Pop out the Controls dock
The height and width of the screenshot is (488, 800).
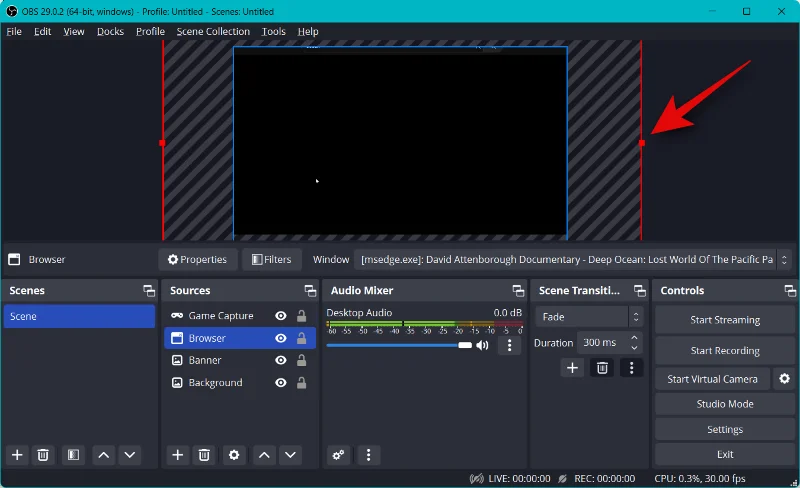point(790,291)
